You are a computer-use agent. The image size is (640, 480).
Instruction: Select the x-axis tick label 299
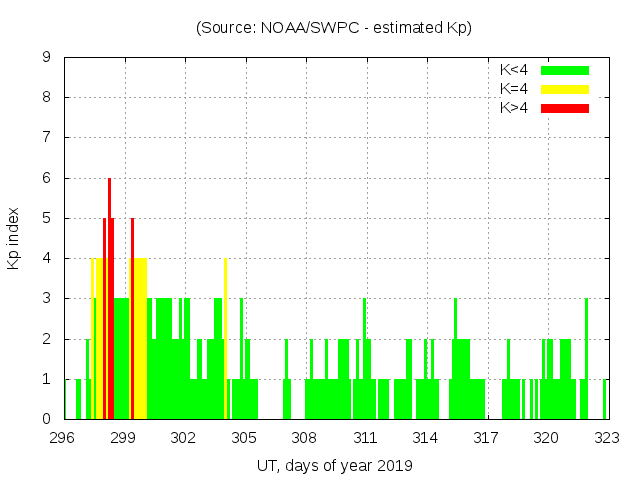pyautogui.click(x=123, y=438)
